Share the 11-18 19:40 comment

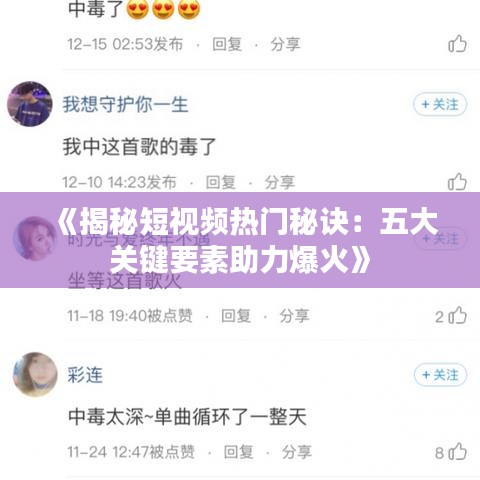294,316
